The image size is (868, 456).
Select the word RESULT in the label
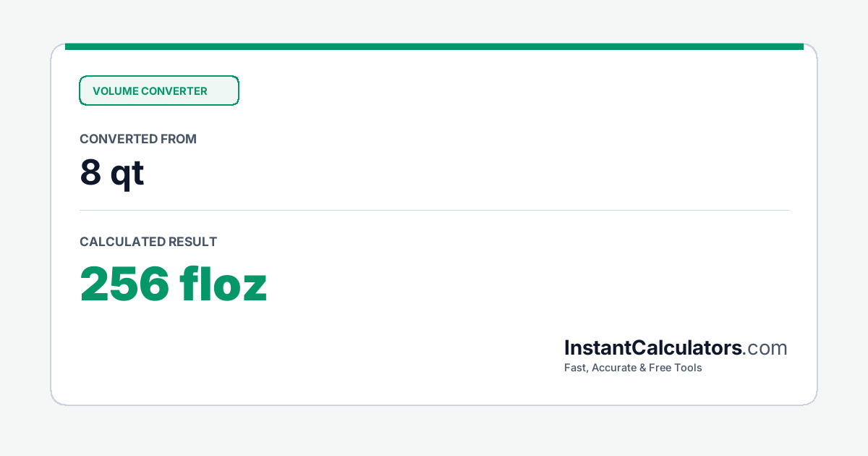[192, 242]
